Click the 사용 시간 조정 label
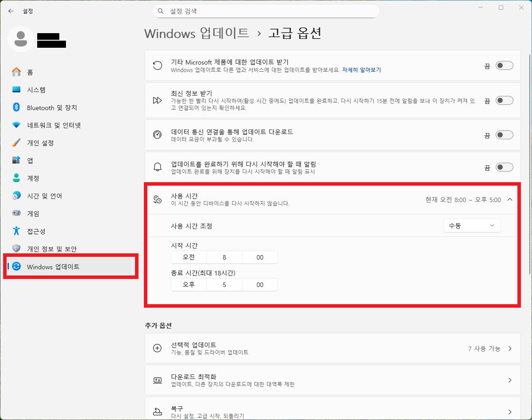 pyautogui.click(x=192, y=225)
